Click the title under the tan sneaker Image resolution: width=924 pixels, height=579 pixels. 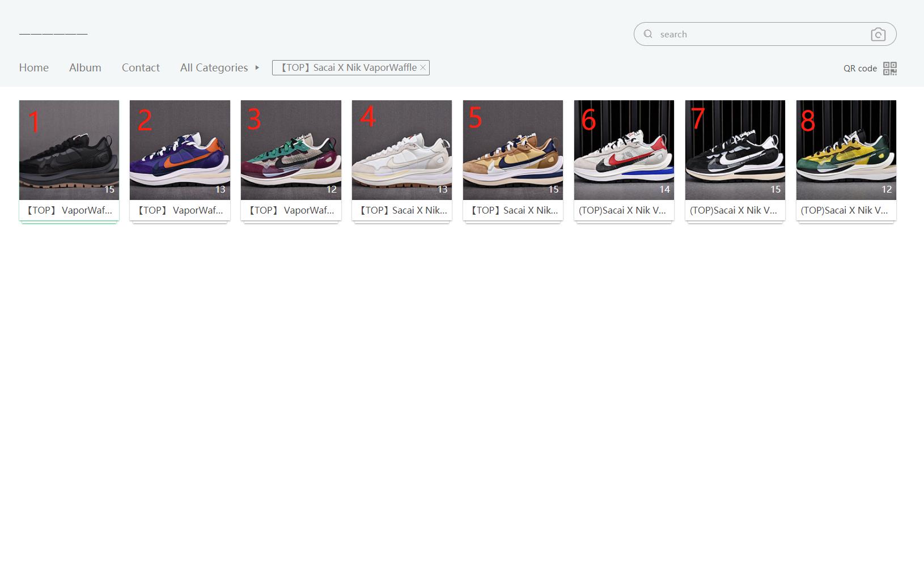(513, 210)
